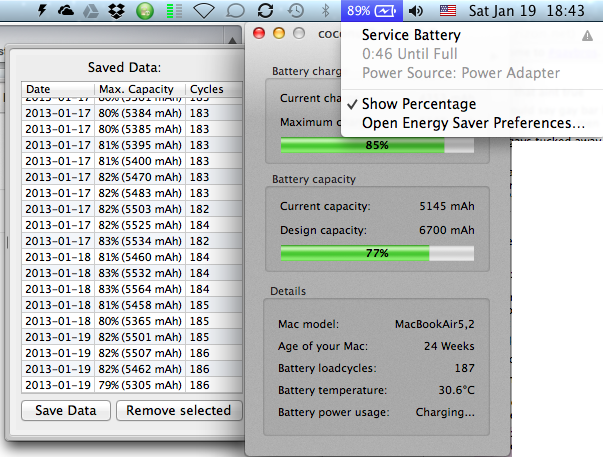Select row 2013-01-17 82% (5503 mAh)
603x457 pixels.
(x=132, y=209)
